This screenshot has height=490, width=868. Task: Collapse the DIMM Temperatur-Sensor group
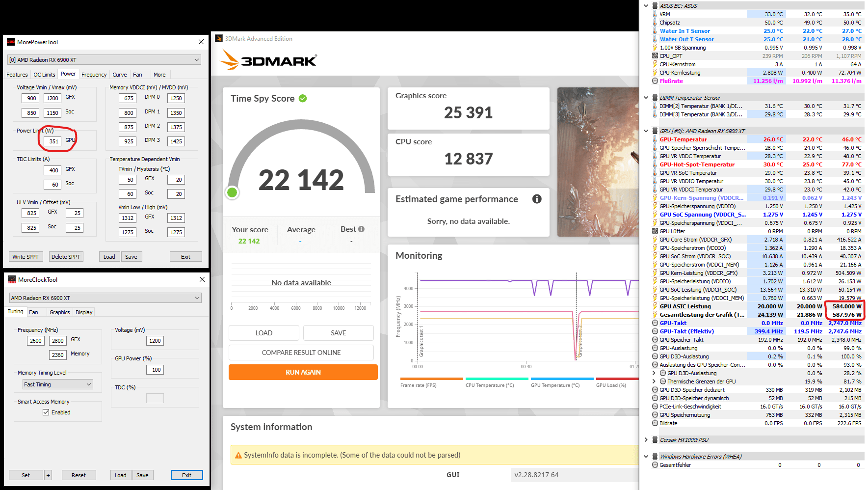pos(646,98)
